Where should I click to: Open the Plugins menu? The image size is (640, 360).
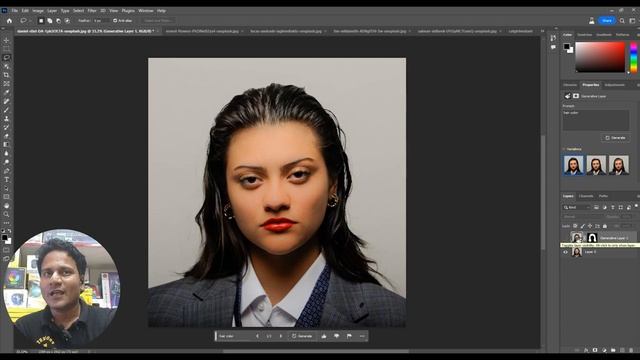pos(128,11)
